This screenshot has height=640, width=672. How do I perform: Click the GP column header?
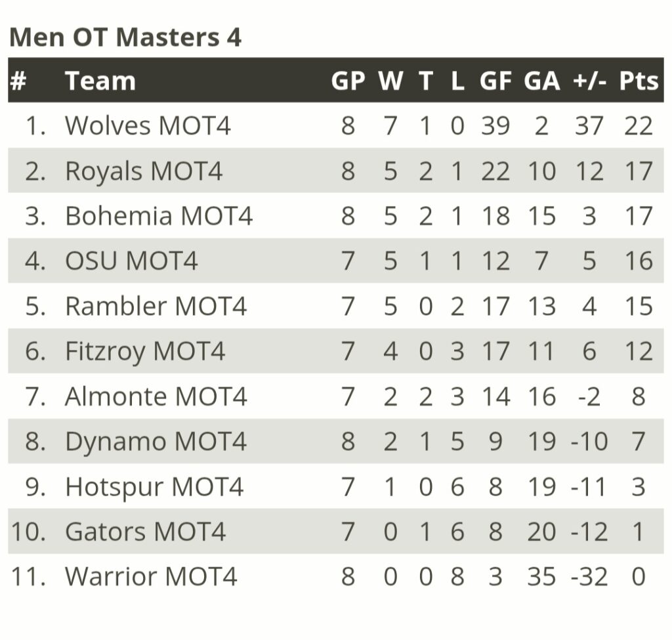pos(348,81)
